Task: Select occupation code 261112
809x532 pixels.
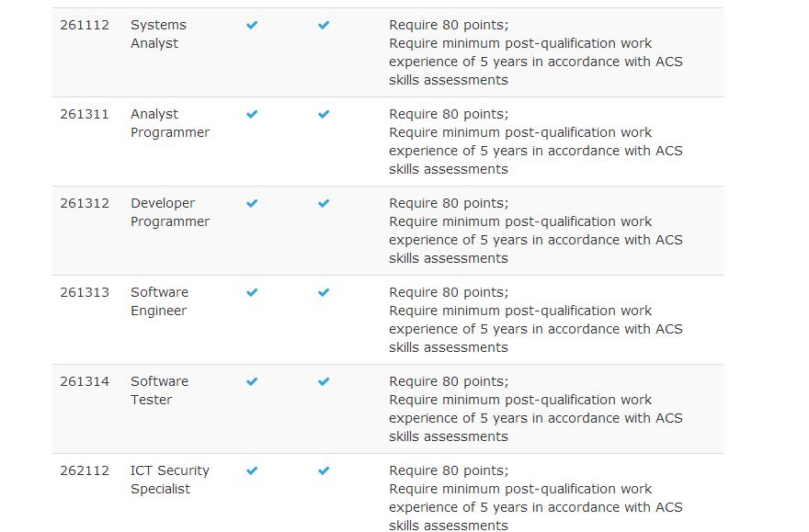Action: (85, 25)
